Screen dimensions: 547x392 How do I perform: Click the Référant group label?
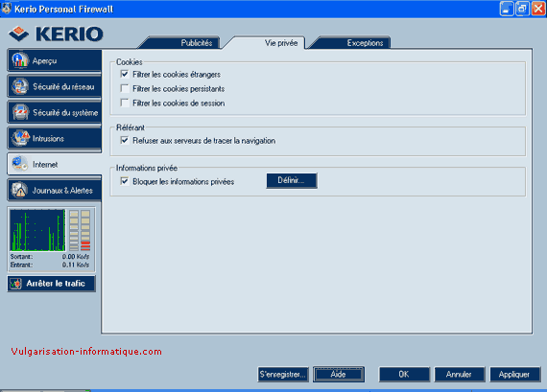tap(131, 127)
